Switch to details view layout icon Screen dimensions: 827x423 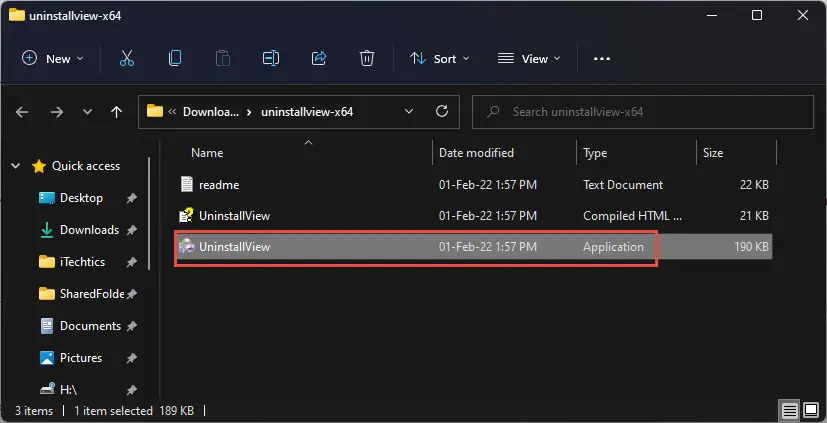789,410
